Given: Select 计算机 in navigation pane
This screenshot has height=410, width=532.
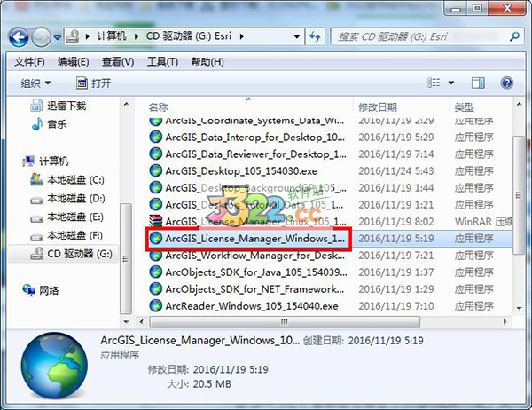Looking at the screenshot, I should pyautogui.click(x=45, y=161).
